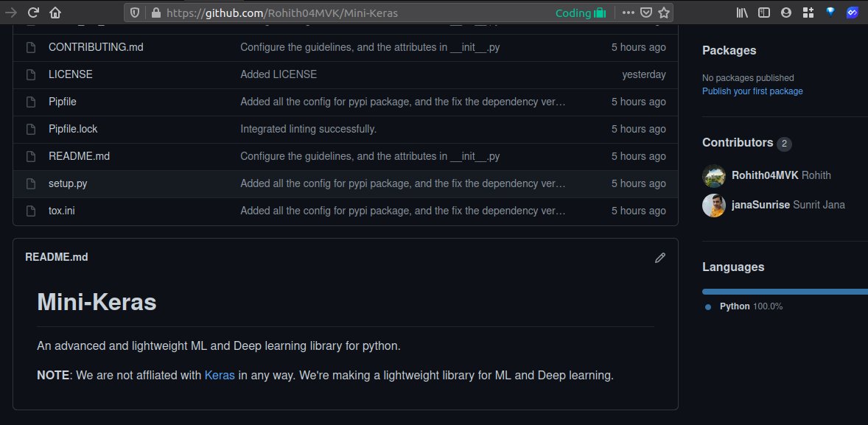Save page to Pocket
The height and width of the screenshot is (425, 868).
[x=646, y=13]
